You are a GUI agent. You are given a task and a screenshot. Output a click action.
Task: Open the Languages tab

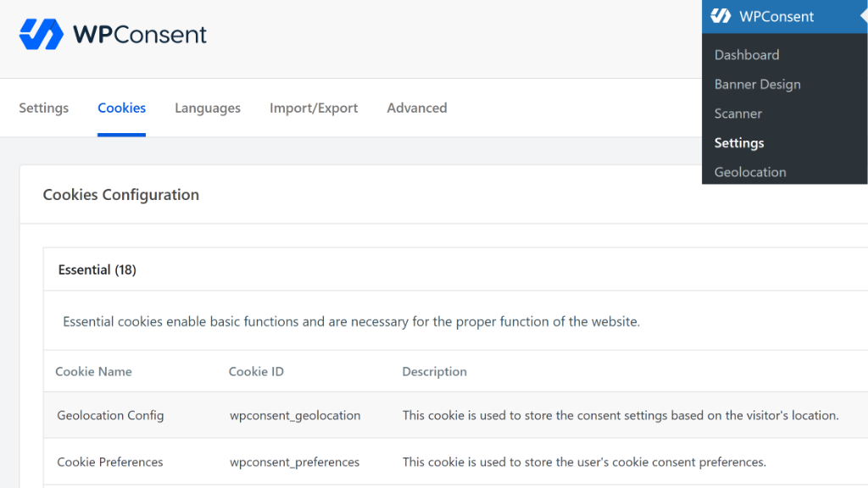click(207, 108)
